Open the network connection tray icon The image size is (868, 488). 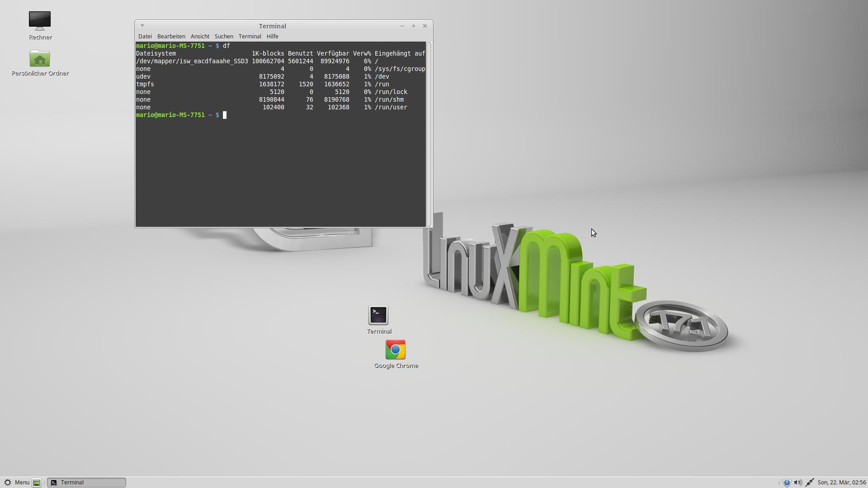tap(810, 483)
